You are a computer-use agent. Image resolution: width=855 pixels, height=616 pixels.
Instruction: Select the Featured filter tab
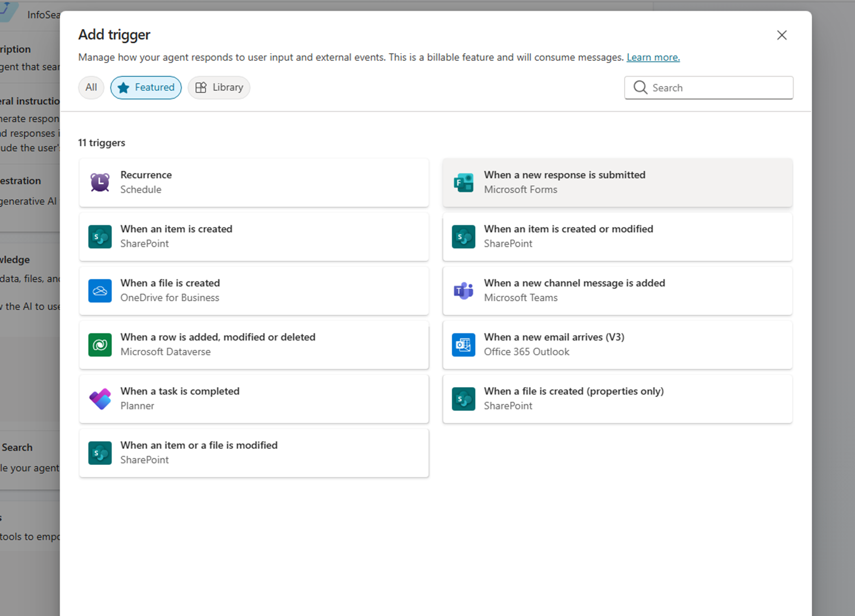pyautogui.click(x=146, y=88)
